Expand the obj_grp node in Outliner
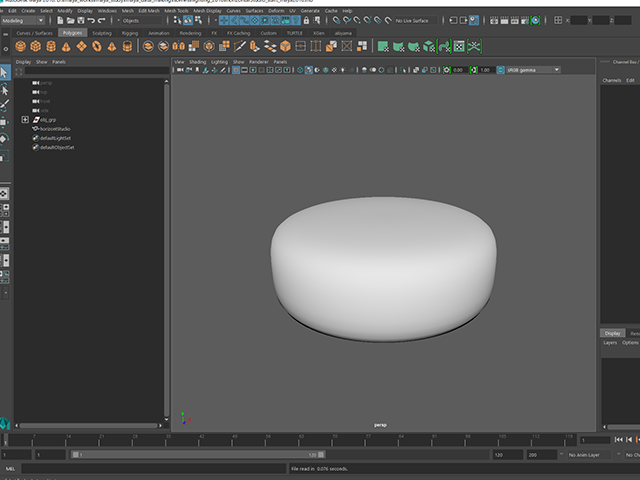 click(x=25, y=120)
